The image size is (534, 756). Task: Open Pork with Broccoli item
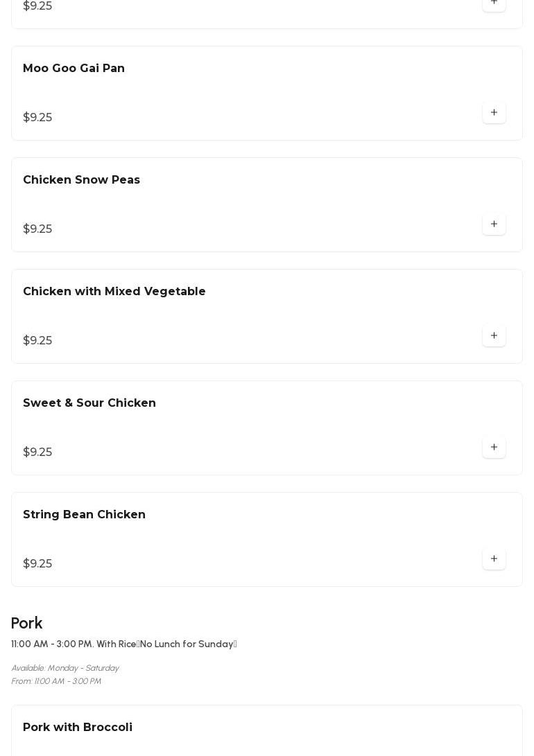click(78, 728)
